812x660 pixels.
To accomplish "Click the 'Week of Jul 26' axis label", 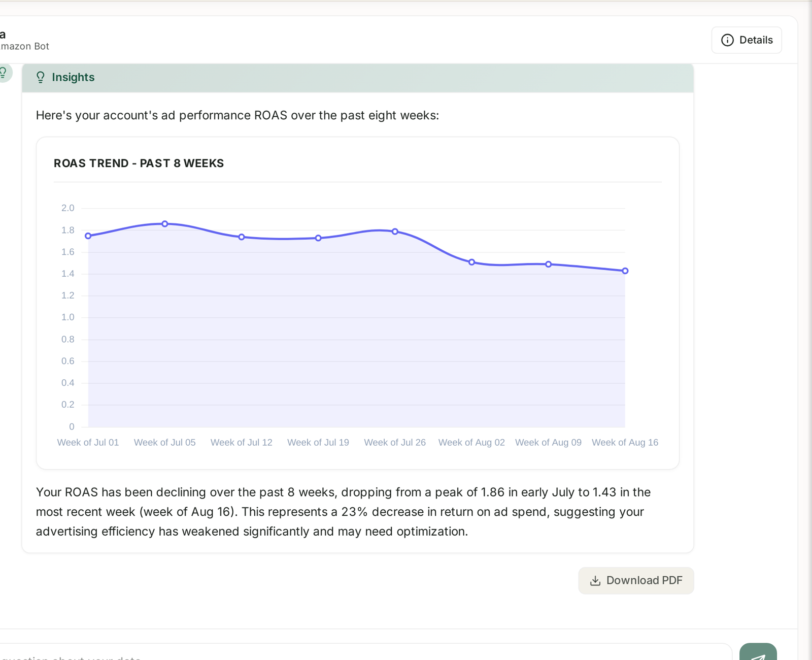I will pyautogui.click(x=395, y=443).
